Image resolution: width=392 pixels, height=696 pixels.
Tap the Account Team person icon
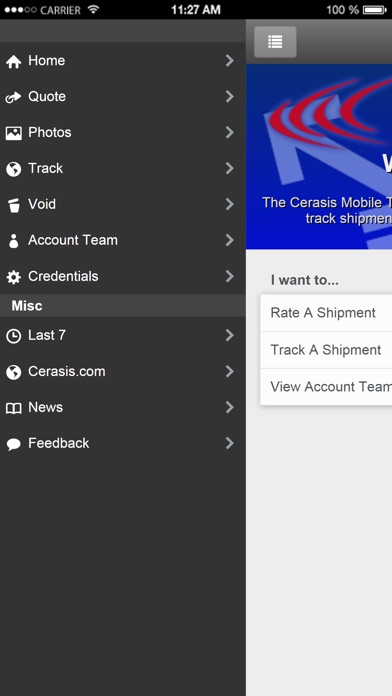[x=14, y=241]
